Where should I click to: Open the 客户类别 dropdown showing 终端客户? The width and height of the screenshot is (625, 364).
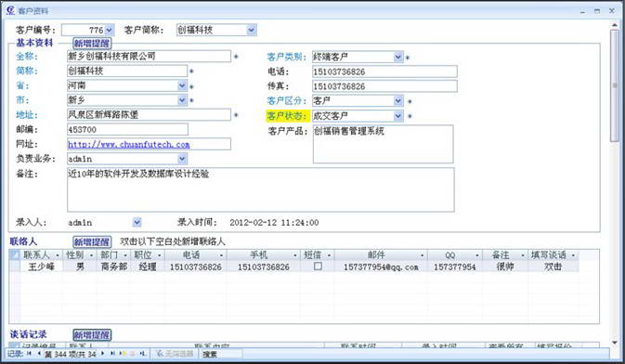(397, 57)
